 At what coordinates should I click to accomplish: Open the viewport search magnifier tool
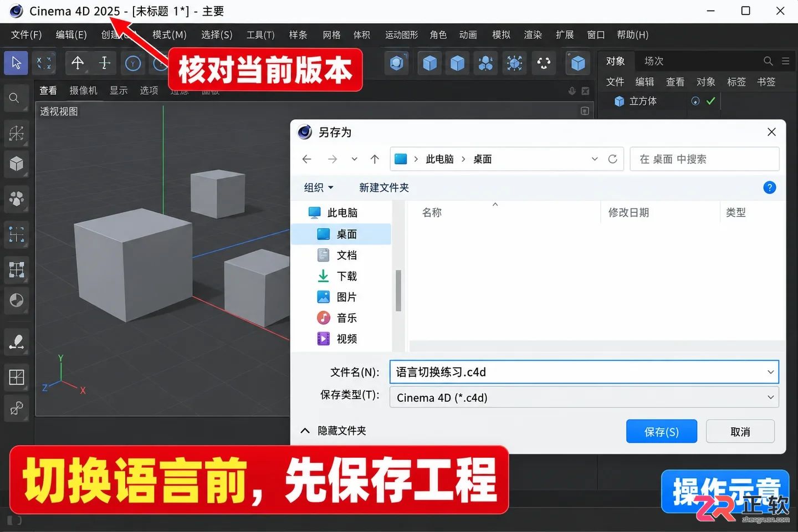(x=14, y=98)
